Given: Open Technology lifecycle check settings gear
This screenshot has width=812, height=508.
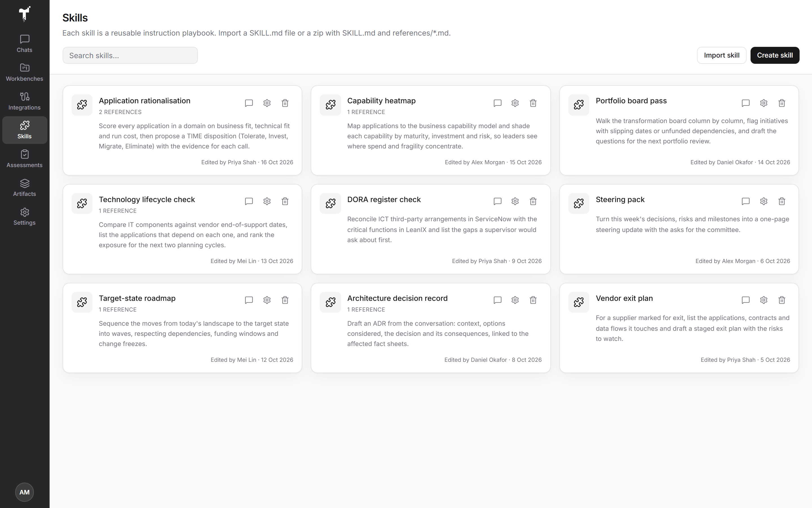Looking at the screenshot, I should [267, 201].
